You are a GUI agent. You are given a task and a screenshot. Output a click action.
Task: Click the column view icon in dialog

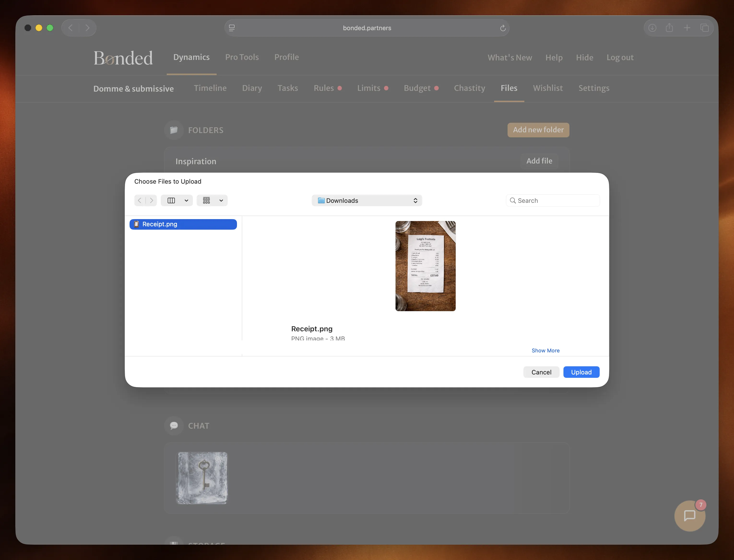(x=171, y=200)
